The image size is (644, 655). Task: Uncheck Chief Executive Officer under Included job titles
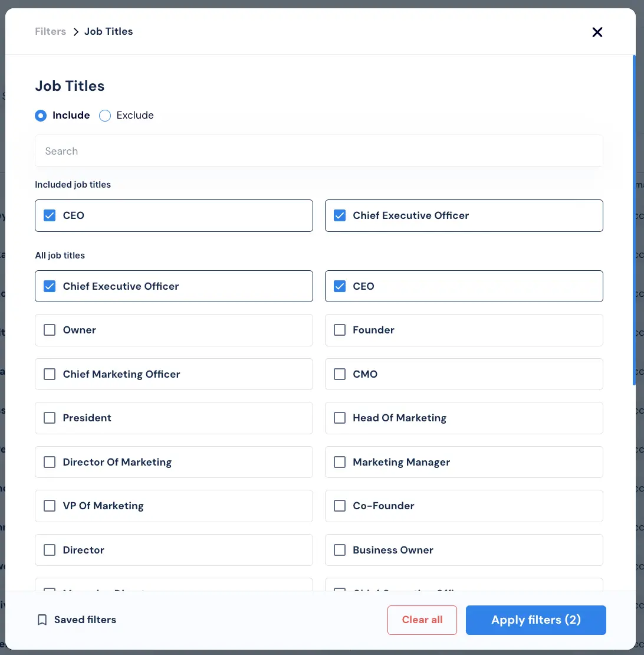340,215
